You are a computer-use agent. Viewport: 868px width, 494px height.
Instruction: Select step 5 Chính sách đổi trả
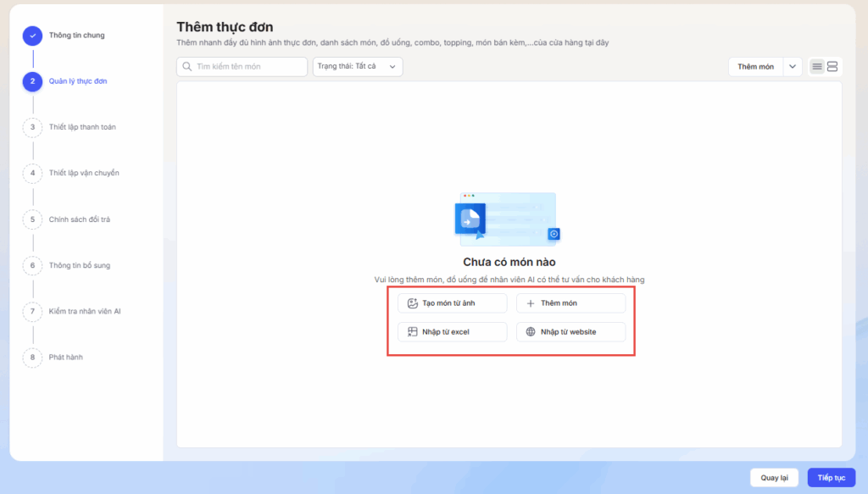(x=80, y=219)
